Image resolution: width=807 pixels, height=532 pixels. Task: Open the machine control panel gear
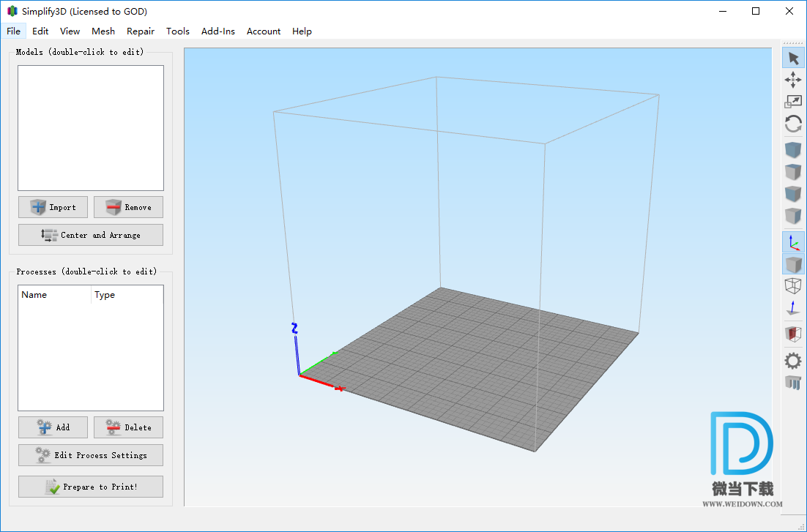[793, 361]
